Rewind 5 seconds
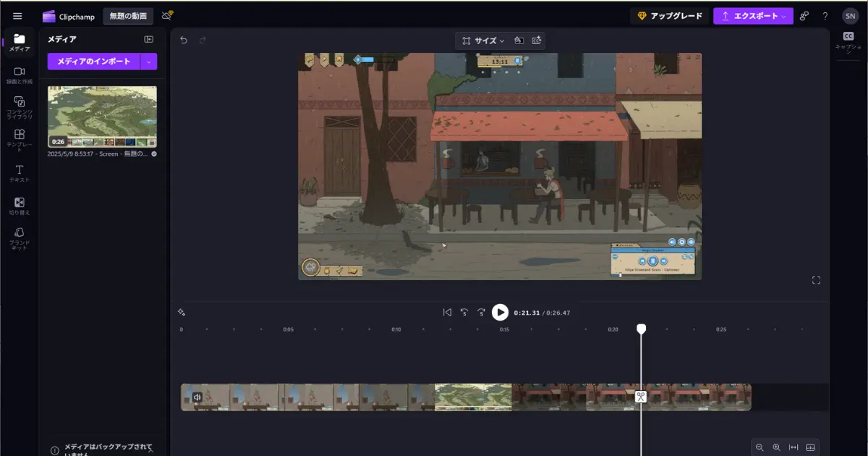The width and height of the screenshot is (868, 456). [x=464, y=312]
